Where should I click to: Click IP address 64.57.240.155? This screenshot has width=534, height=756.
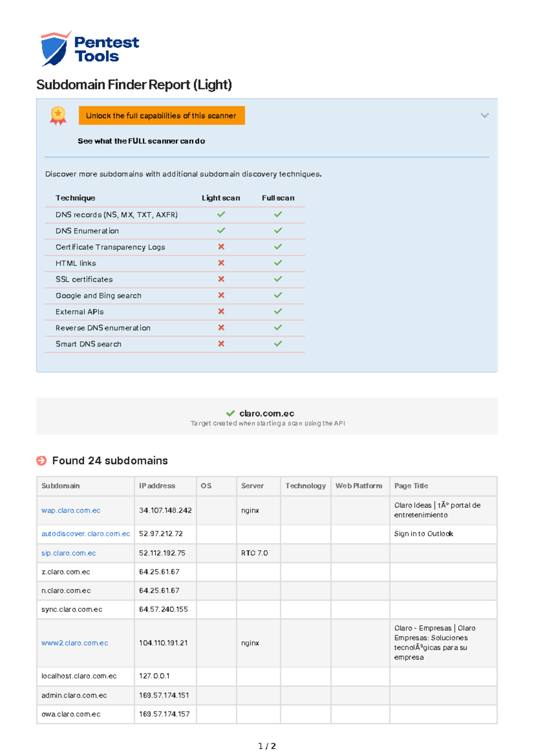pos(163,610)
